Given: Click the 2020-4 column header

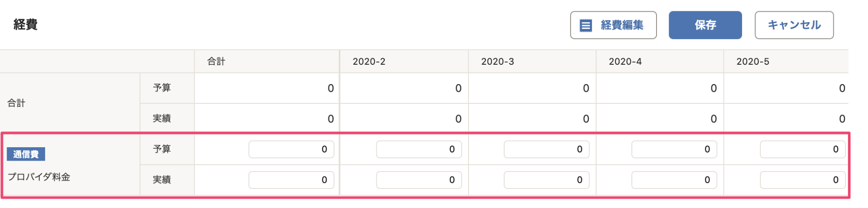Looking at the screenshot, I should (625, 62).
